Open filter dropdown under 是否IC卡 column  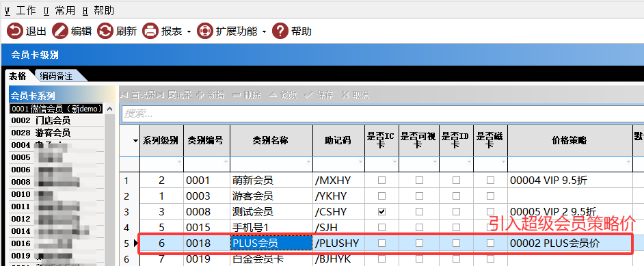pyautogui.click(x=394, y=163)
